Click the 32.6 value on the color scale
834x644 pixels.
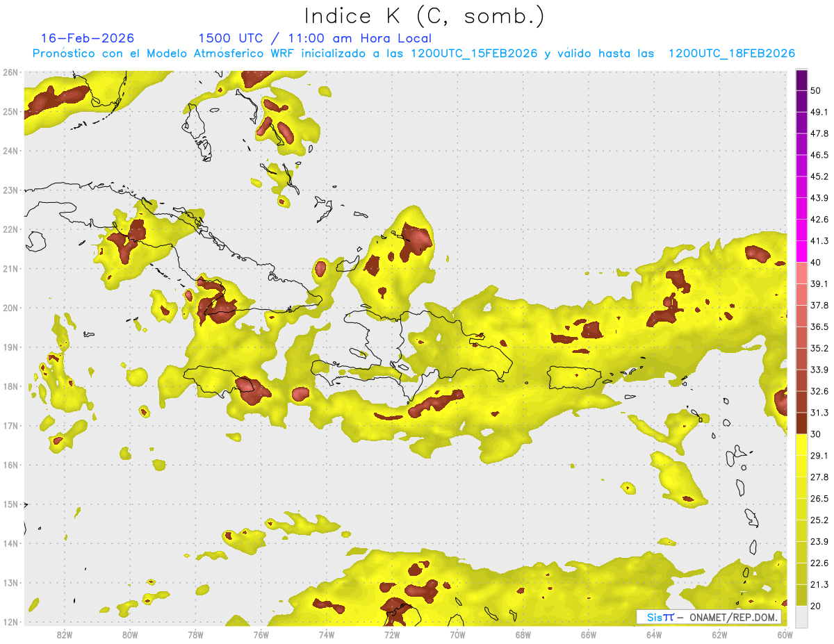(x=819, y=391)
